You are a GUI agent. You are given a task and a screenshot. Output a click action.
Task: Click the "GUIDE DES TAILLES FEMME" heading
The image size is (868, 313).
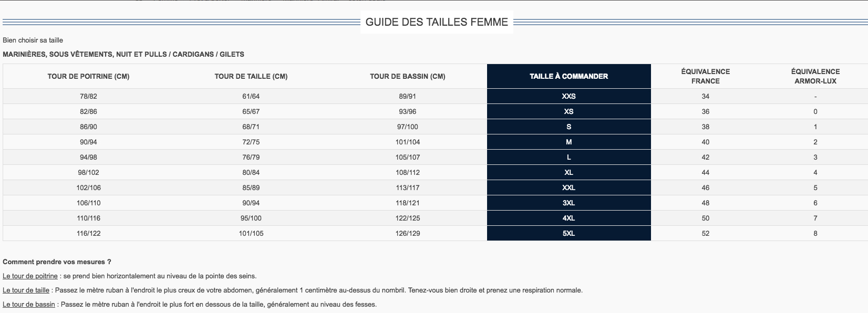coord(437,22)
